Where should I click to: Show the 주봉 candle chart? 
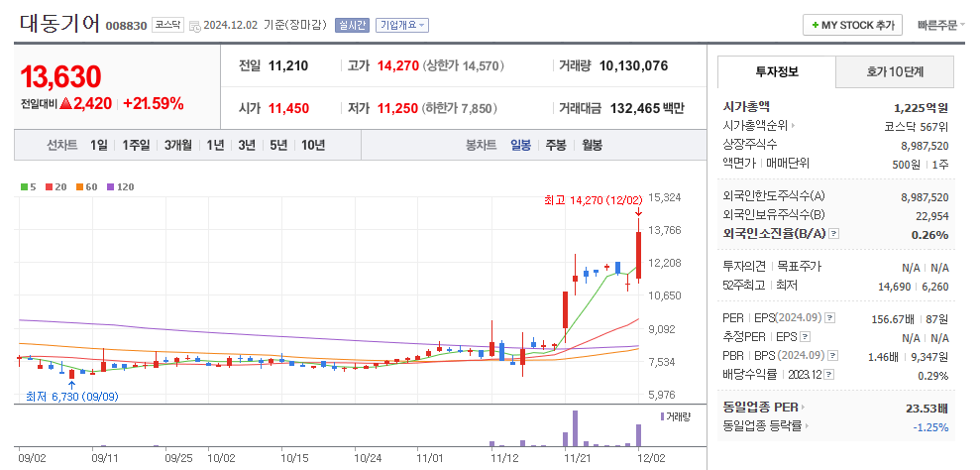[x=556, y=145]
